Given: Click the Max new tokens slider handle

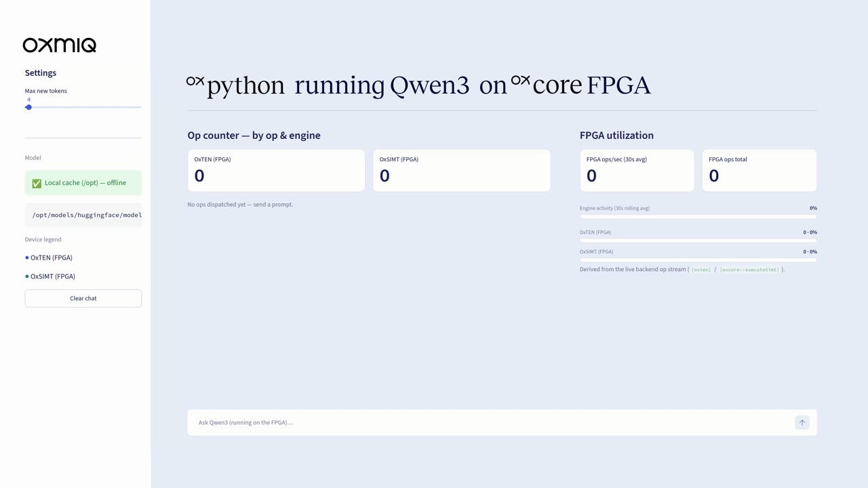Looking at the screenshot, I should click(x=28, y=107).
